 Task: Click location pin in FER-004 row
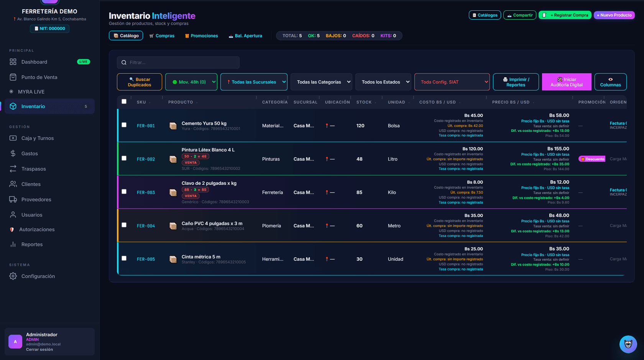(x=327, y=226)
